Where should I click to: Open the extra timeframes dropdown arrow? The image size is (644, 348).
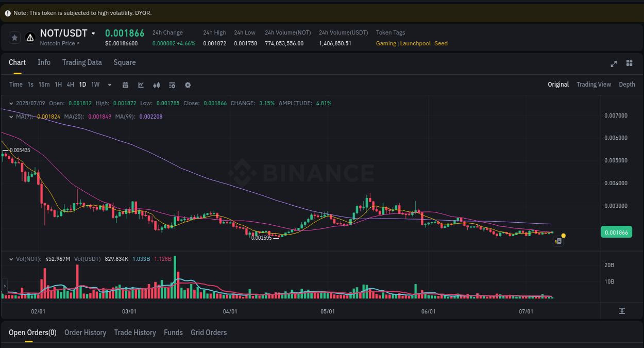tap(109, 85)
